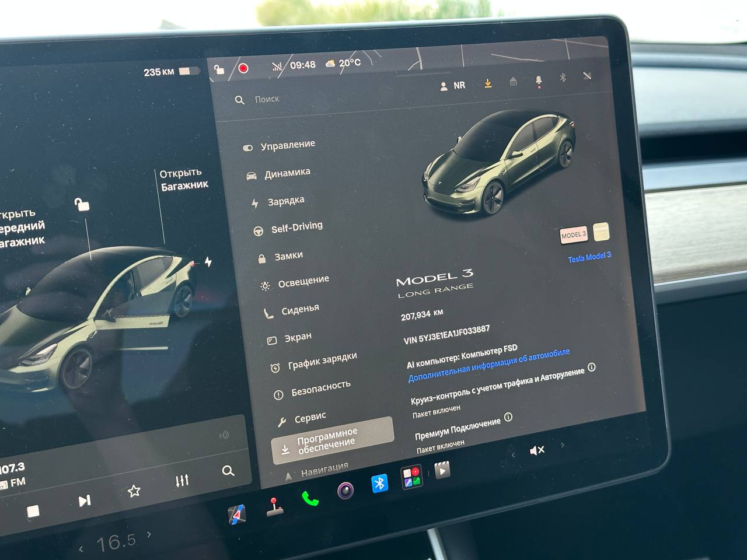Tap the VIN 5YJ3E1EA1JF033887 text

[x=446, y=335]
